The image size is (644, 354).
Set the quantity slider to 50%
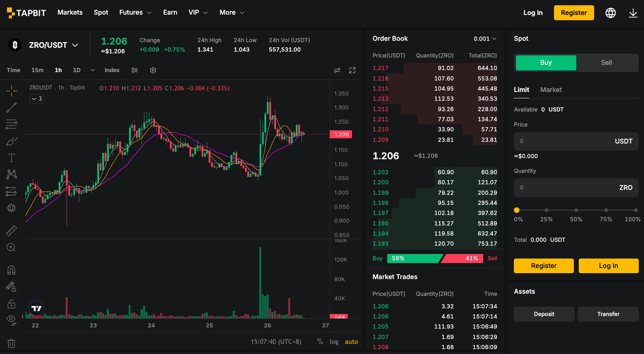point(576,210)
